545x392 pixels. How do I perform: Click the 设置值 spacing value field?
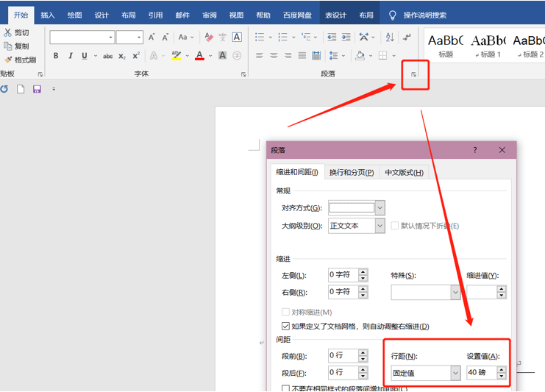(481, 373)
